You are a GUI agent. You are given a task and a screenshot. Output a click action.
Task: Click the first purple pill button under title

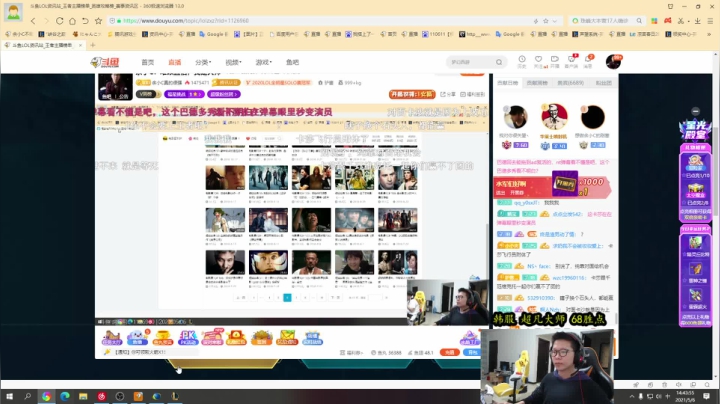point(184,94)
